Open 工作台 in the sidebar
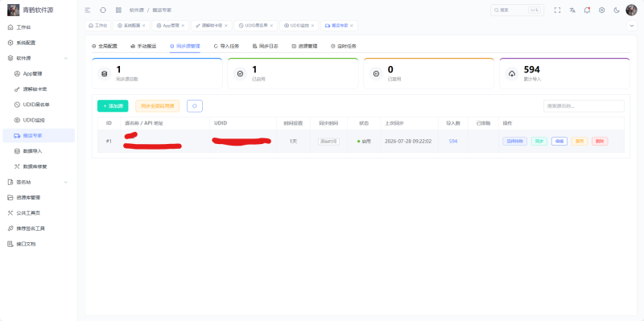644x321 pixels. click(x=39, y=27)
